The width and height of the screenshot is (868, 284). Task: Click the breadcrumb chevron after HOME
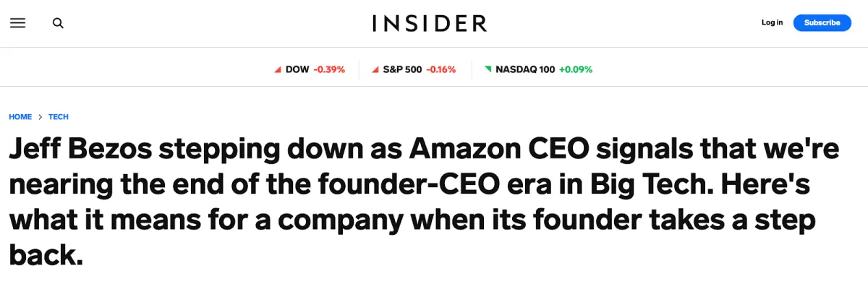pyautogui.click(x=41, y=117)
